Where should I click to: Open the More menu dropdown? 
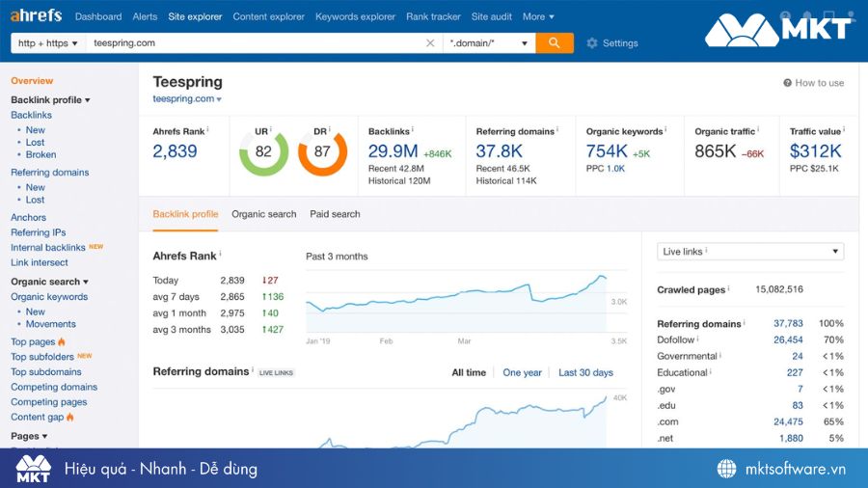[x=538, y=16]
